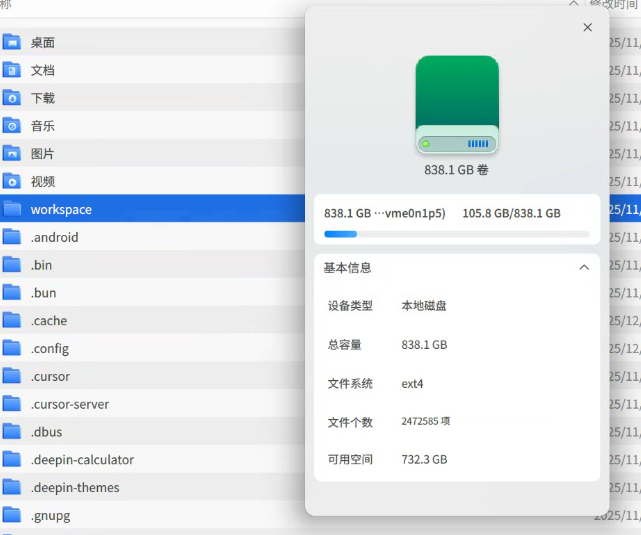Click the .deepin-calculator folder icon
Image resolution: width=641 pixels, height=535 pixels.
tap(11, 459)
